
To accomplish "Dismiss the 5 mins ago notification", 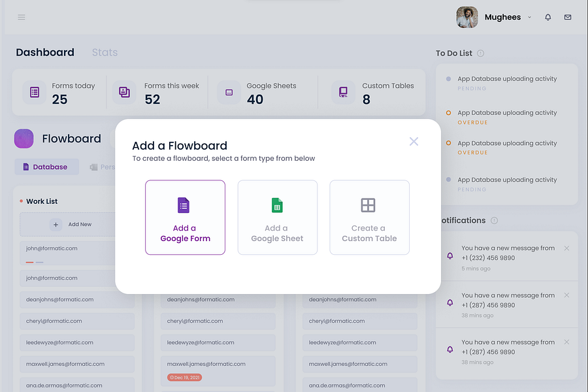I will pos(566,248).
